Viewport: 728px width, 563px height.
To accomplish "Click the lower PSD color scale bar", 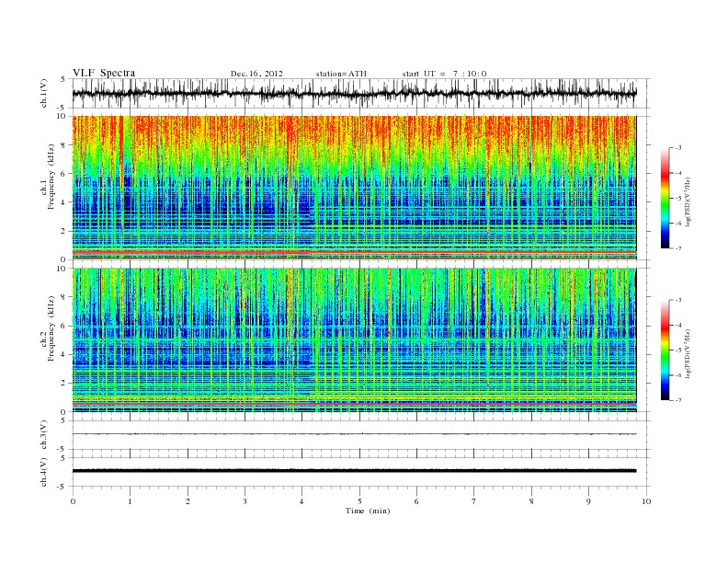I will coord(665,350).
